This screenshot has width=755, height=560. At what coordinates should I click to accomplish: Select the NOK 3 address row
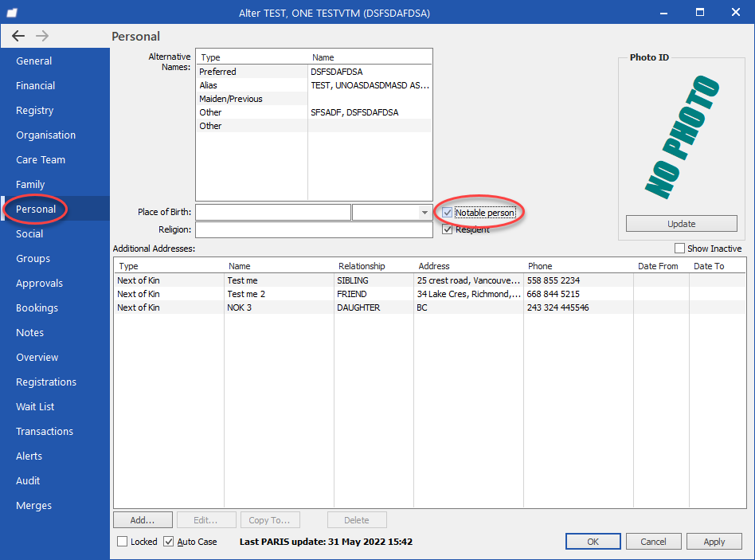click(429, 307)
